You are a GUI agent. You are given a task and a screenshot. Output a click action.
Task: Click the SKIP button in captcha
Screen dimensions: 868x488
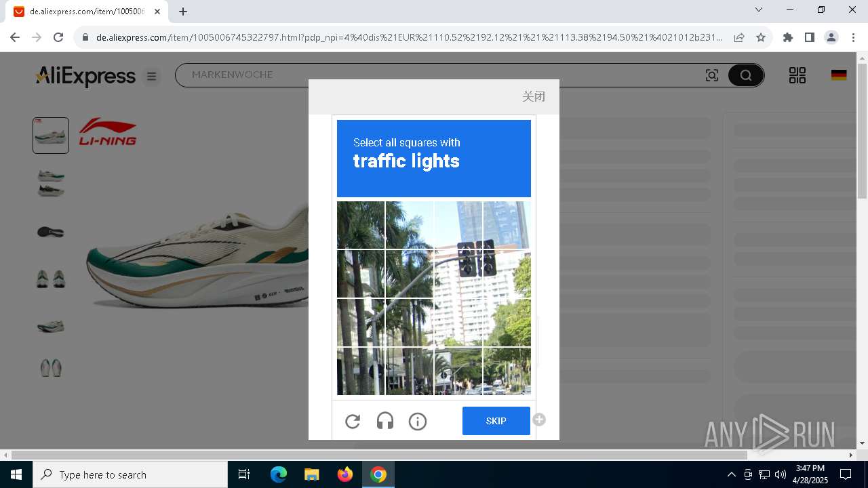tap(496, 421)
